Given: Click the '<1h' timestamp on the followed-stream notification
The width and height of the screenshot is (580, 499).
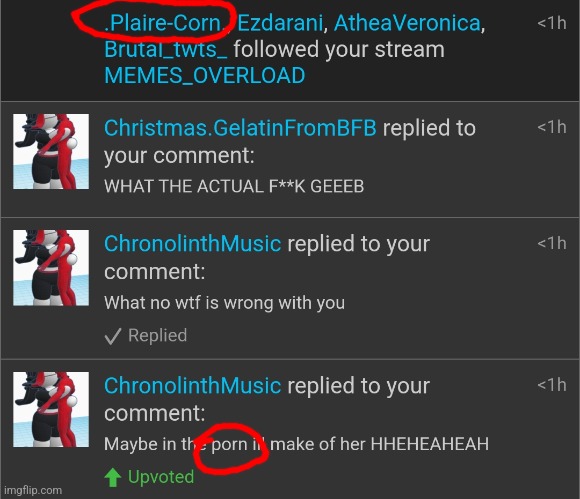Looking at the screenshot, I should tap(552, 23).
